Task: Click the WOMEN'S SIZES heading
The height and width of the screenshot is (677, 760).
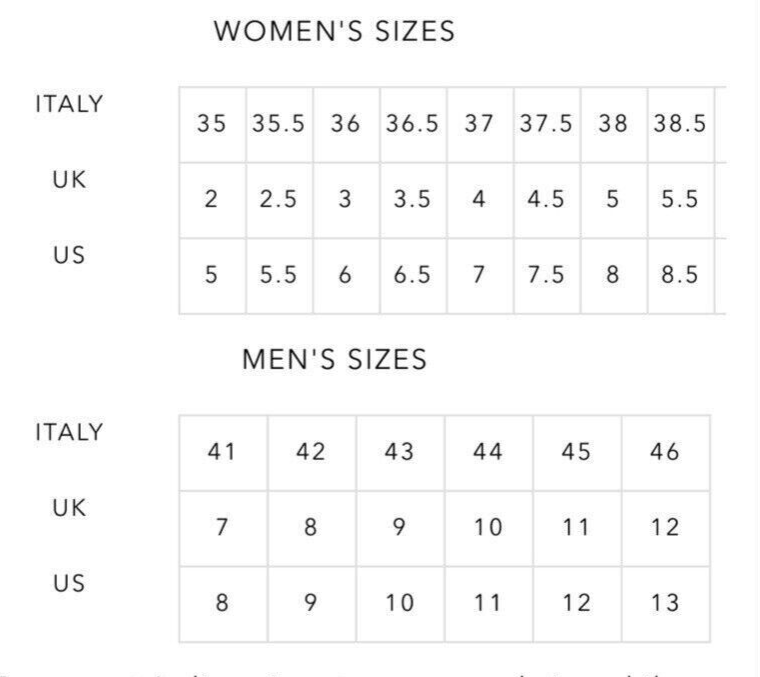Action: pos(334,31)
